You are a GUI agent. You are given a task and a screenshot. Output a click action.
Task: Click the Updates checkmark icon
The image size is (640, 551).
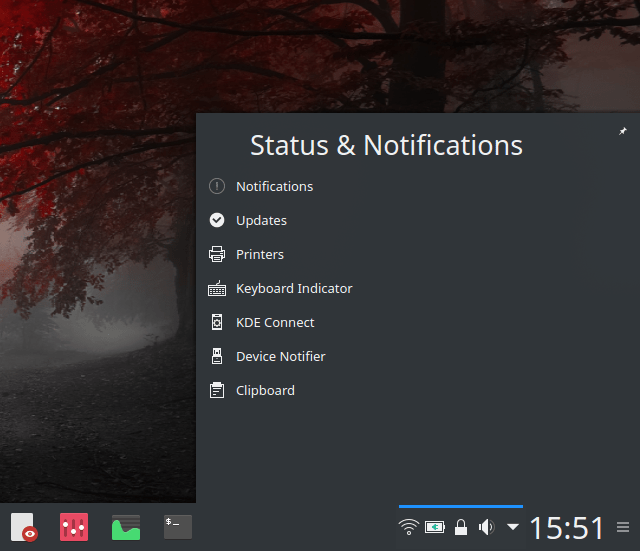[217, 221]
